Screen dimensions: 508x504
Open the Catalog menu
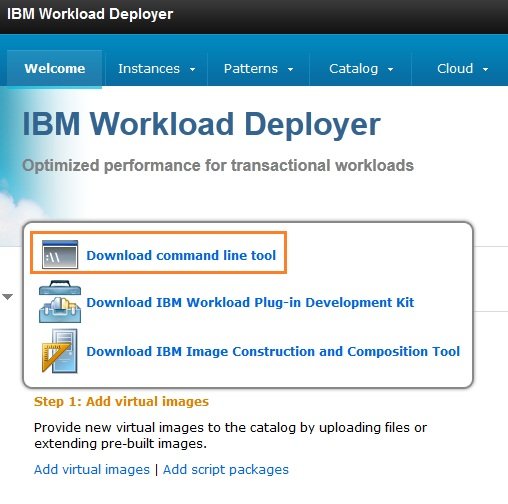(361, 69)
